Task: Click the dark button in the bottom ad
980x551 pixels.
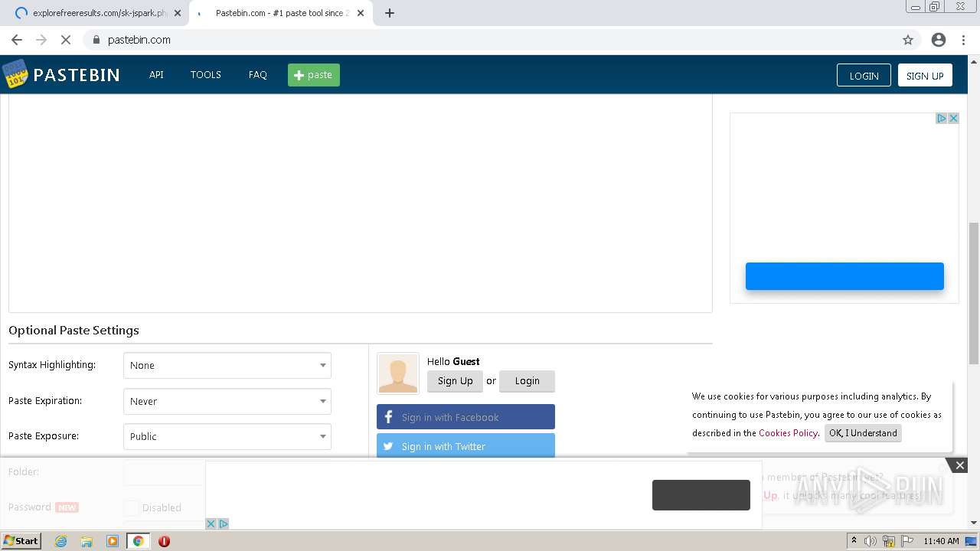Action: pyautogui.click(x=701, y=495)
